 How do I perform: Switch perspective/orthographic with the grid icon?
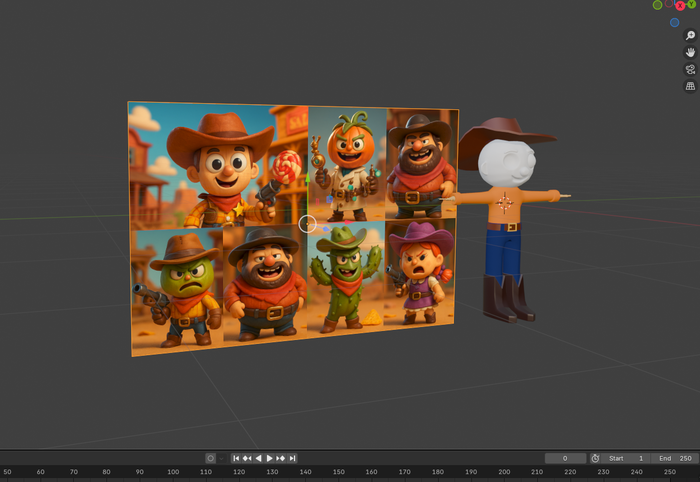[x=690, y=87]
